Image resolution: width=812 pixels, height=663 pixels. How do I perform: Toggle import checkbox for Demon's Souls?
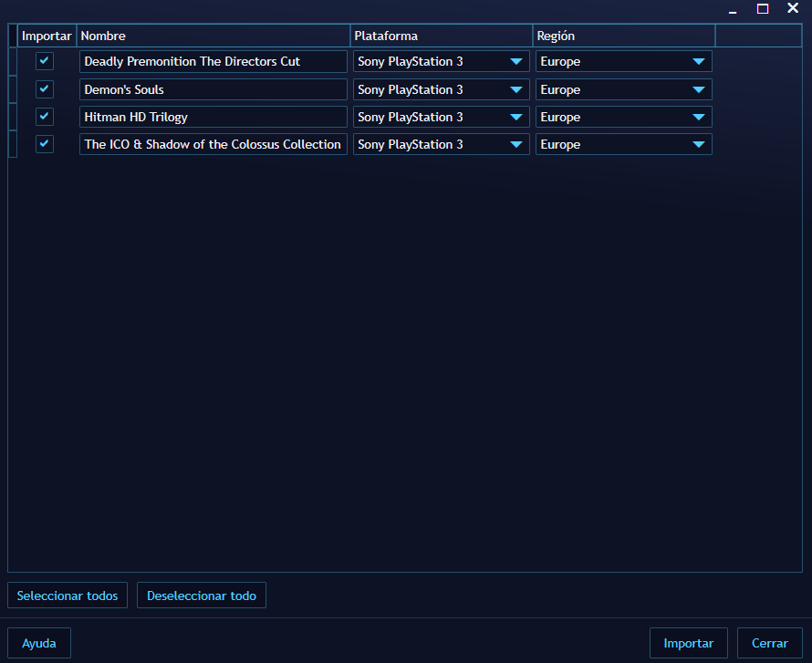44,89
